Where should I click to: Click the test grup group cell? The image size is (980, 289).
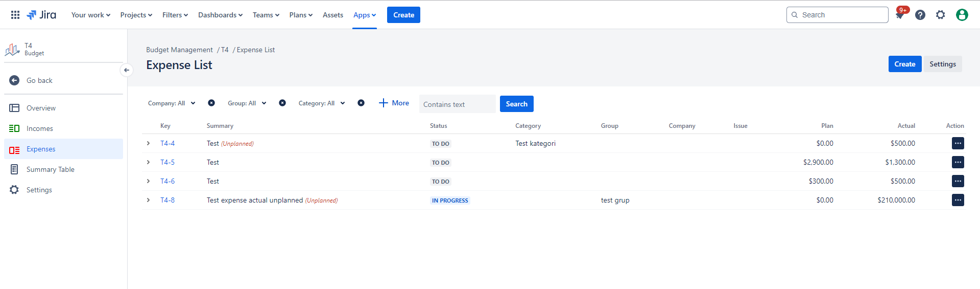(615, 200)
